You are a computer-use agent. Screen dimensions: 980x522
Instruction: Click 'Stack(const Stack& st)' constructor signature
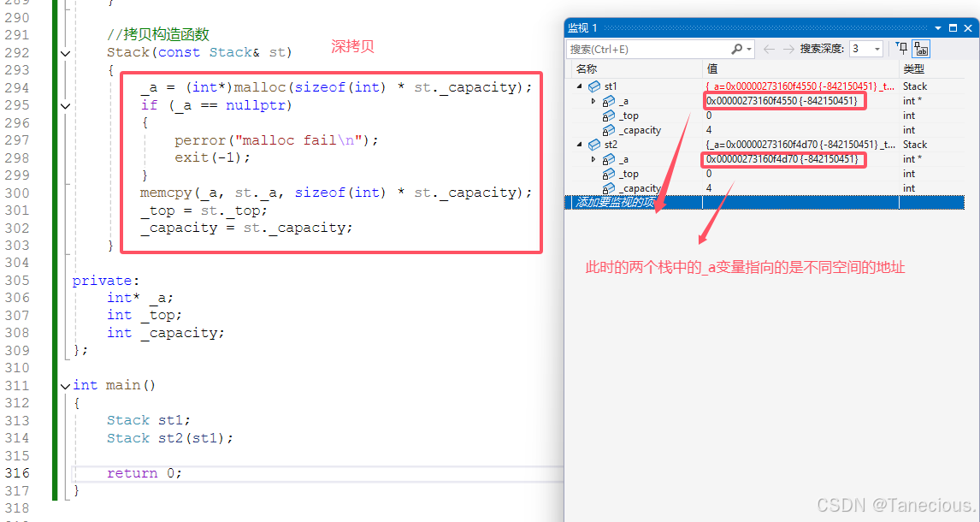199,52
